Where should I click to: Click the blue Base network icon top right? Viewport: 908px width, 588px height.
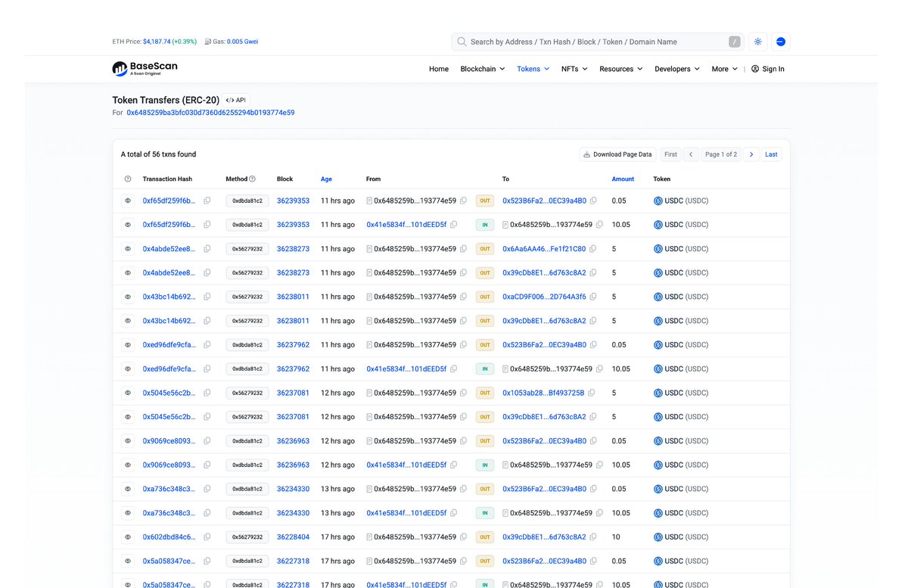point(780,42)
